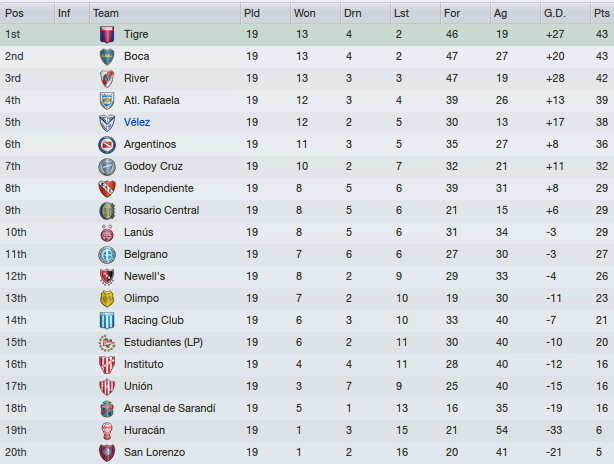
Task: Open River via its crest icon
Action: pyautogui.click(x=107, y=78)
